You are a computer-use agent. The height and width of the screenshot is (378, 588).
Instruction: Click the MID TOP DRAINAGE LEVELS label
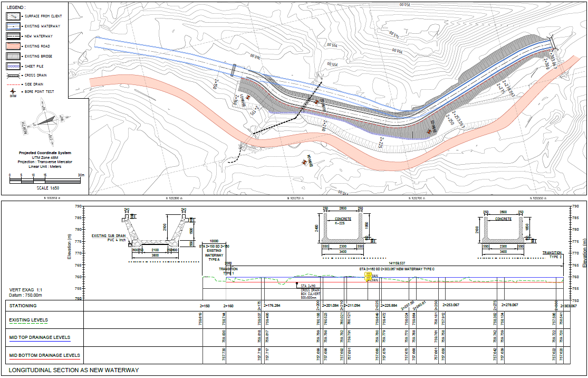(x=40, y=337)
